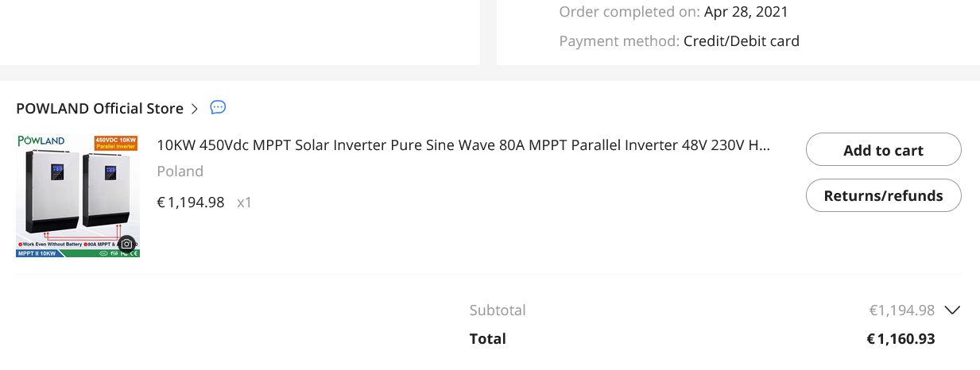Expand the Subtotal breakdown chevron

click(x=952, y=310)
